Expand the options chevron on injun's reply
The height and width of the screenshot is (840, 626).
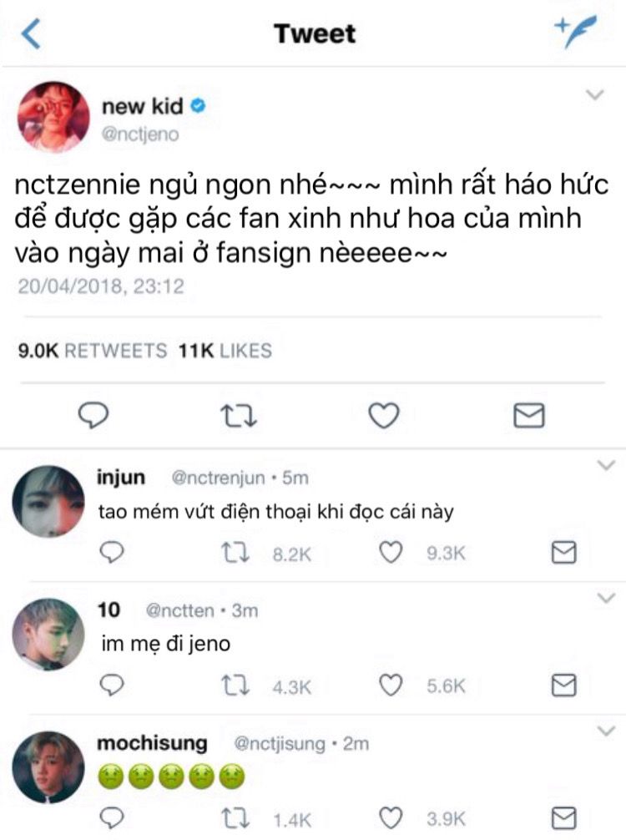click(x=606, y=465)
